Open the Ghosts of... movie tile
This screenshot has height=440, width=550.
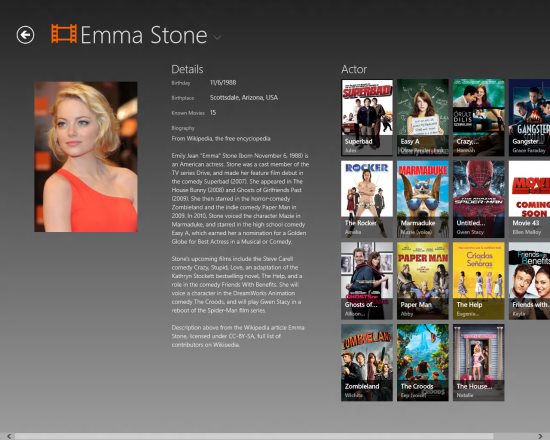(367, 281)
